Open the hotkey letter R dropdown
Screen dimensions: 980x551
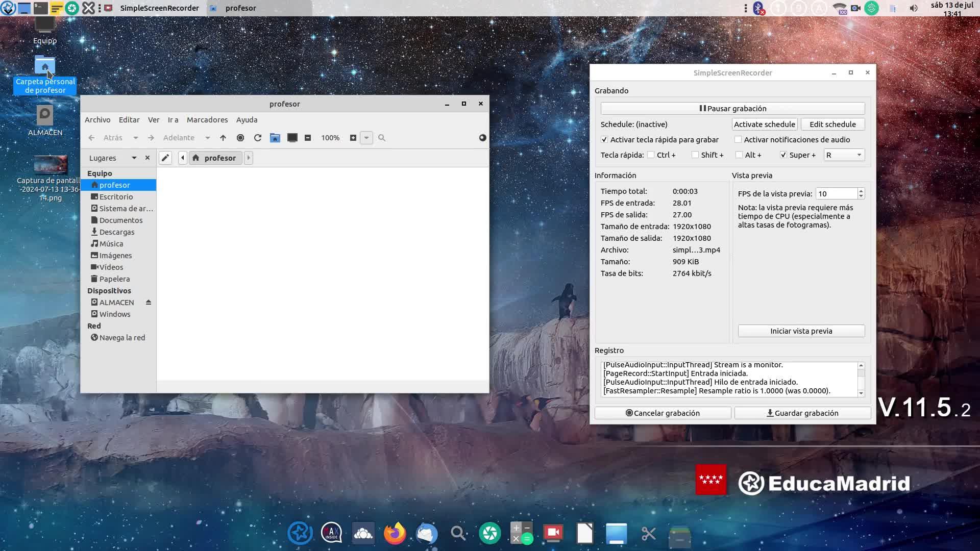tap(844, 155)
